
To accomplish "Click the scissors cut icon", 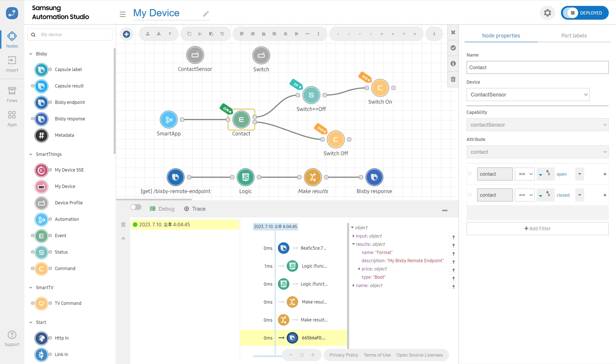I will pos(200,34).
